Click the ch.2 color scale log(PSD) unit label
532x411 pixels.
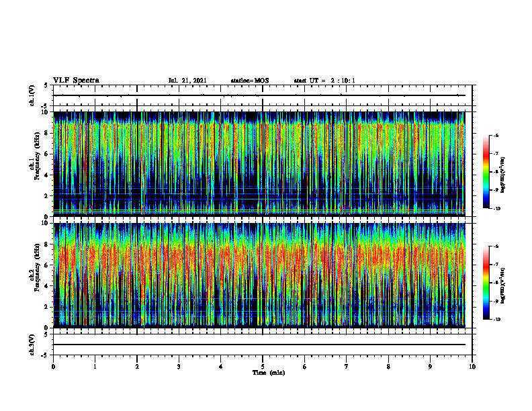pyautogui.click(x=503, y=285)
